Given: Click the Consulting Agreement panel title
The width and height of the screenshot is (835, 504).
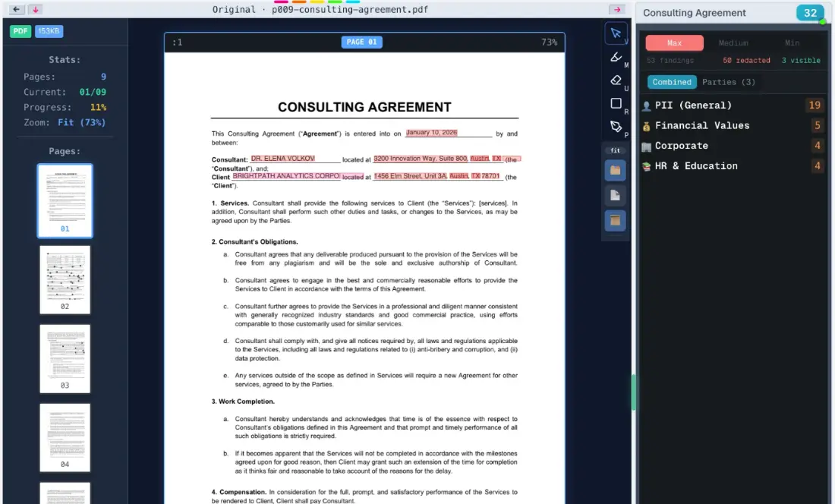Looking at the screenshot, I should coord(694,13).
